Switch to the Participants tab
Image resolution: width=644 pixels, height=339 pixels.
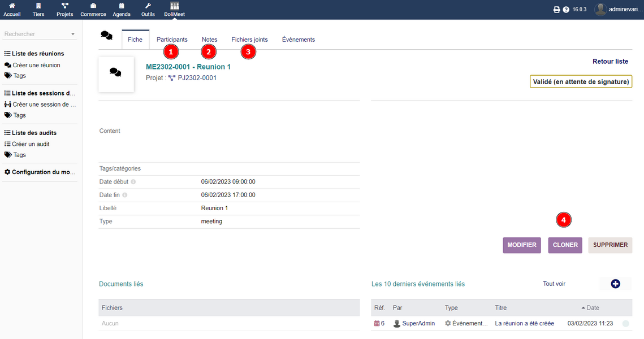[x=172, y=40]
